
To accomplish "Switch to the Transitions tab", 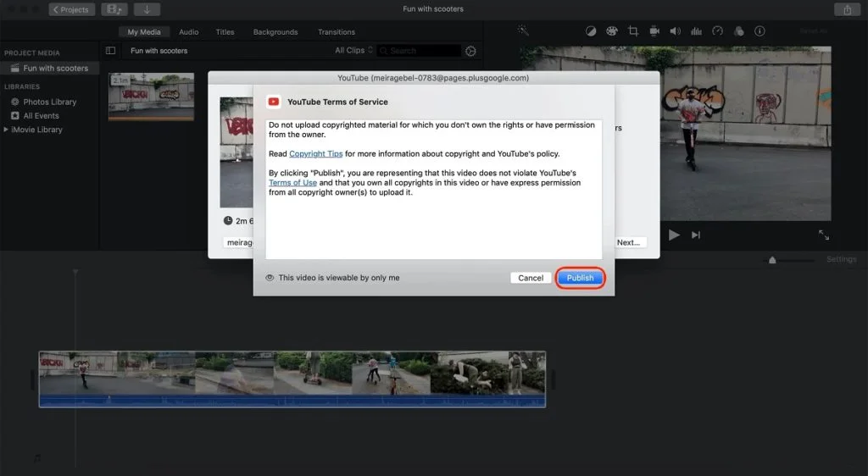I will pyautogui.click(x=337, y=32).
